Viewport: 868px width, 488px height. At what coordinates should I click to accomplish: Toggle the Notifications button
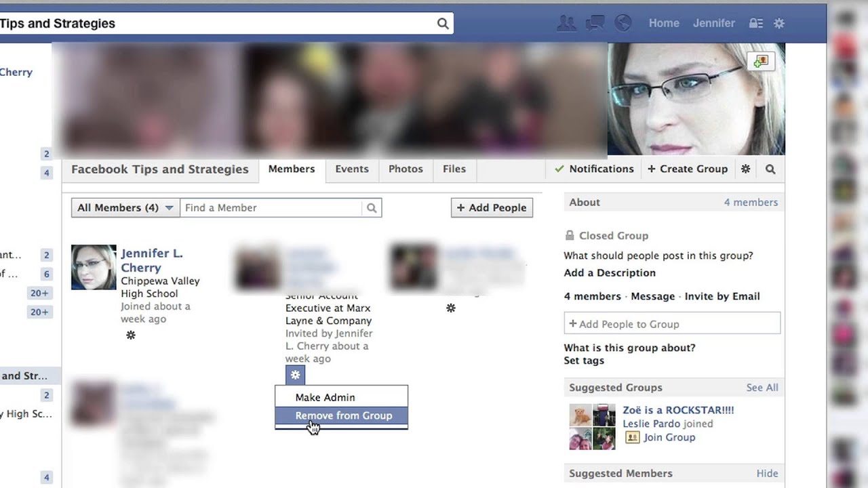click(594, 169)
